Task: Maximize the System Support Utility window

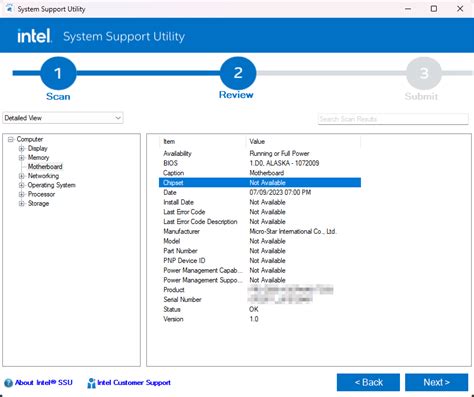Action: click(434, 9)
